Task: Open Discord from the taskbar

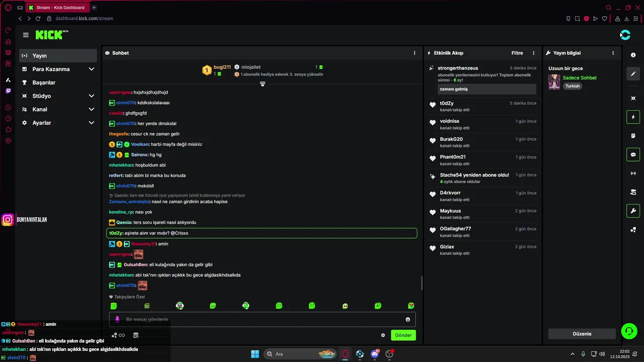Action: [374, 354]
